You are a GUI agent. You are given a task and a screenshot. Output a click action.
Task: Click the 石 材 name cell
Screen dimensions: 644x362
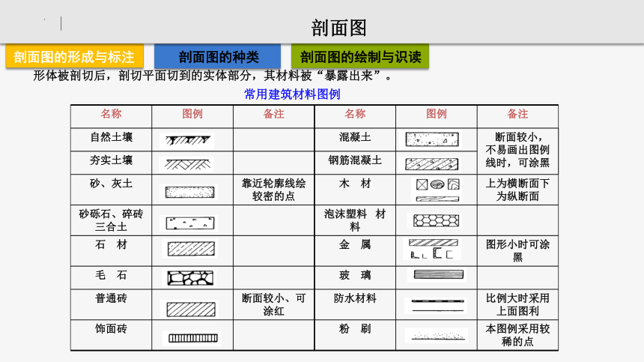[x=112, y=250]
